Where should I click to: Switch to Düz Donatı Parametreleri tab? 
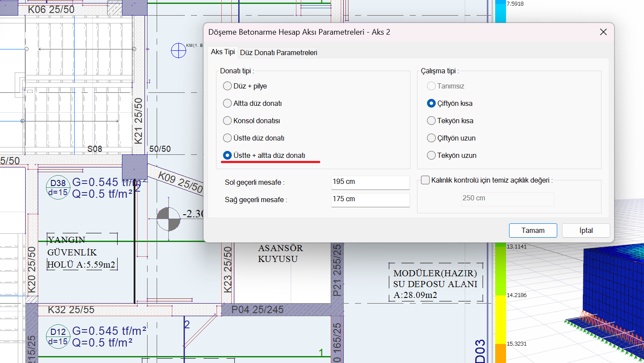coord(279,52)
